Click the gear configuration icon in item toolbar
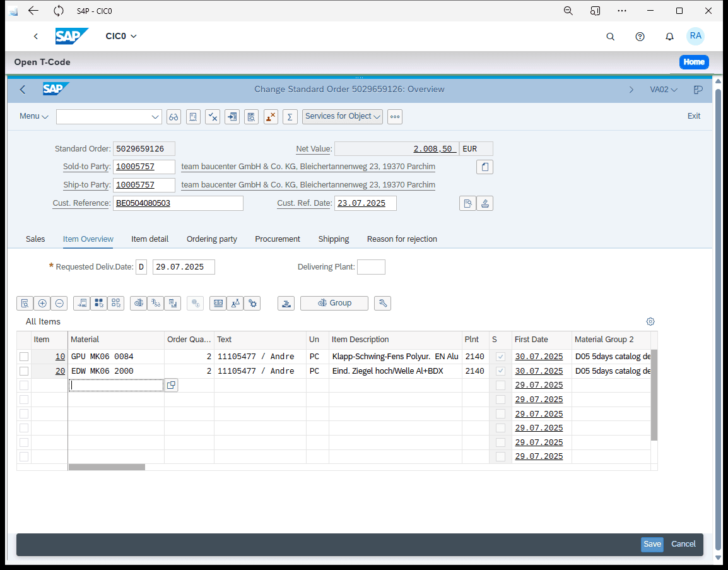Viewport: 728px width, 570px height. (x=252, y=304)
